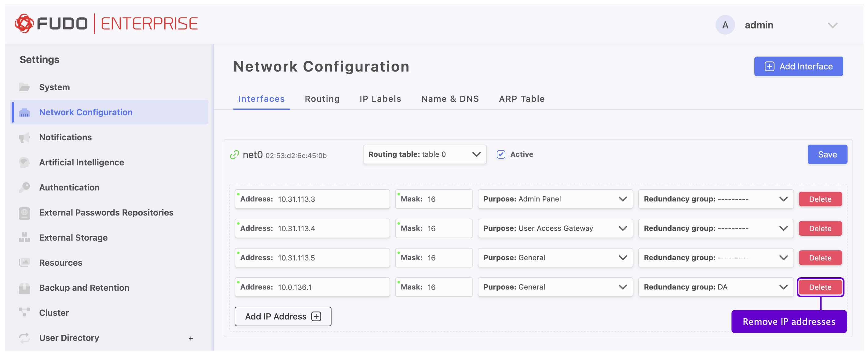Click the net0 link chain icon
The width and height of the screenshot is (868, 358).
tap(235, 155)
